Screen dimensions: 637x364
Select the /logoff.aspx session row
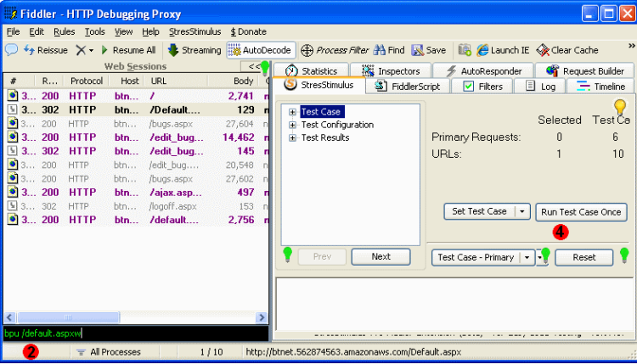point(136,206)
